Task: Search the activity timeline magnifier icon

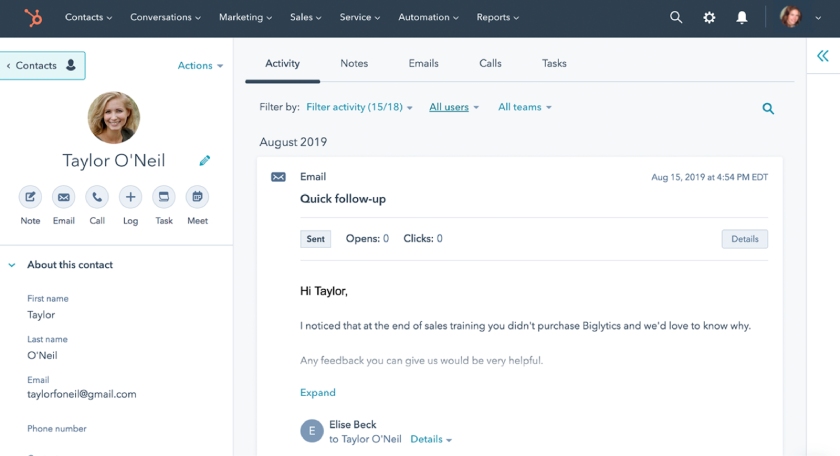Action: 768,109
